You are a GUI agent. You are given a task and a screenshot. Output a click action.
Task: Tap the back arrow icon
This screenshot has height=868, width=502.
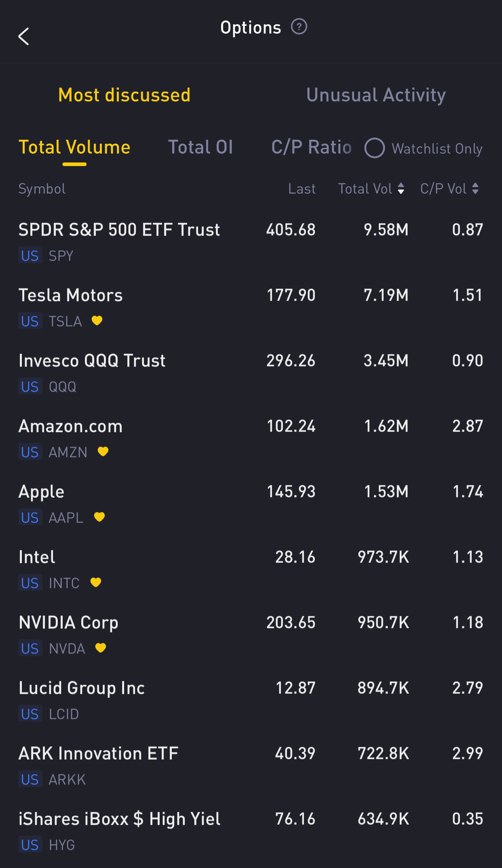pos(24,36)
